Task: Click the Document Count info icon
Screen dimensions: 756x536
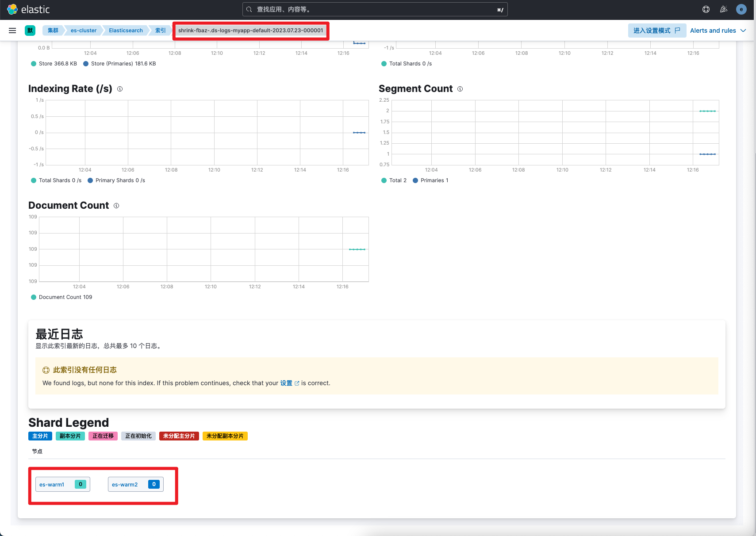Action: (x=116, y=206)
